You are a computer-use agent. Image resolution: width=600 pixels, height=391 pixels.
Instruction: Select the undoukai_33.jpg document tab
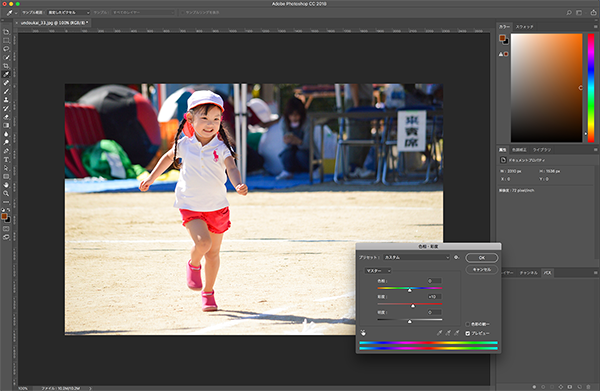click(54, 23)
